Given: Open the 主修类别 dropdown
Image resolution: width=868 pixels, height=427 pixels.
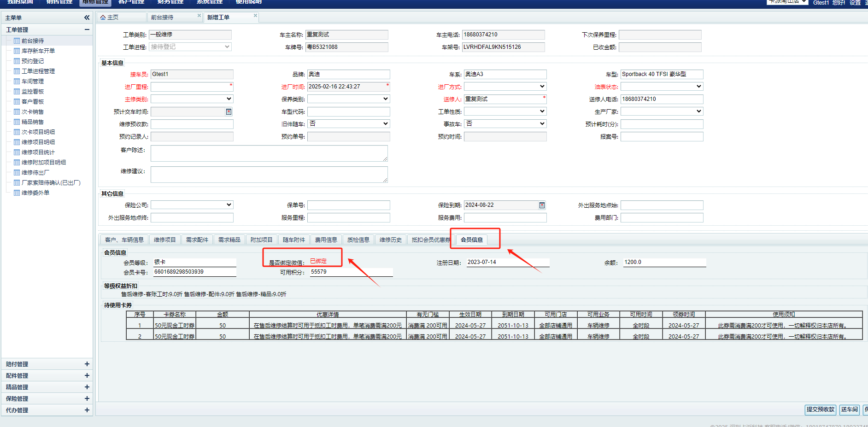Looking at the screenshot, I should click(x=192, y=99).
